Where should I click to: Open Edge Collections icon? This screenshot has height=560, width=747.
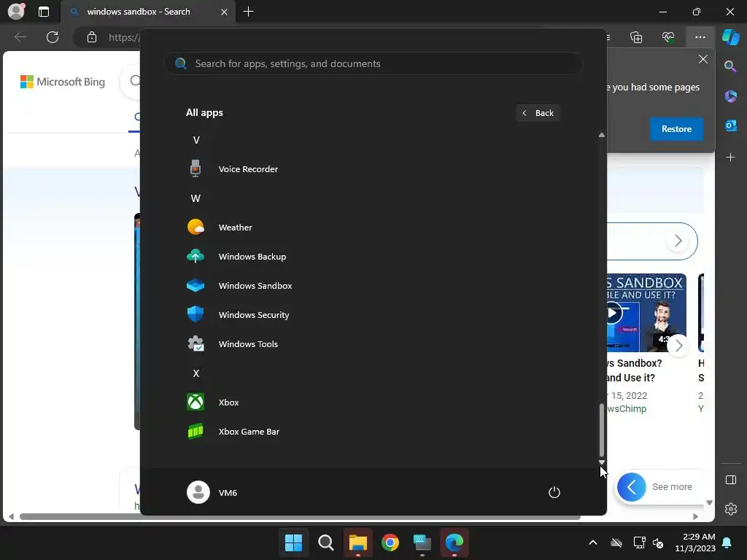point(636,37)
